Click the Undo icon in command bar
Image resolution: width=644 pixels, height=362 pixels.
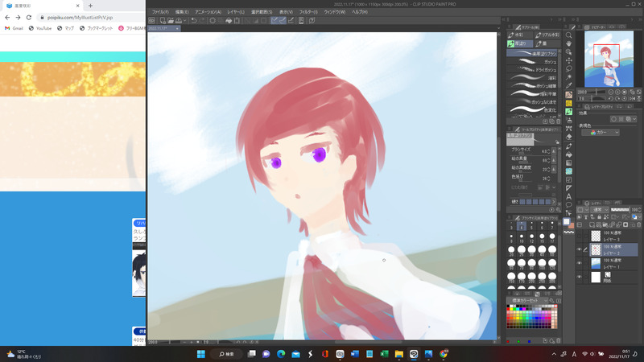(x=194, y=21)
